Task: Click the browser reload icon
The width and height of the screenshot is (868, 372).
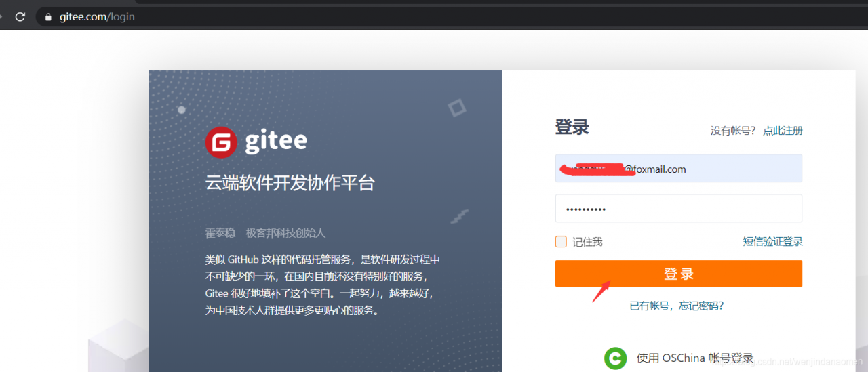Action: pyautogui.click(x=20, y=16)
